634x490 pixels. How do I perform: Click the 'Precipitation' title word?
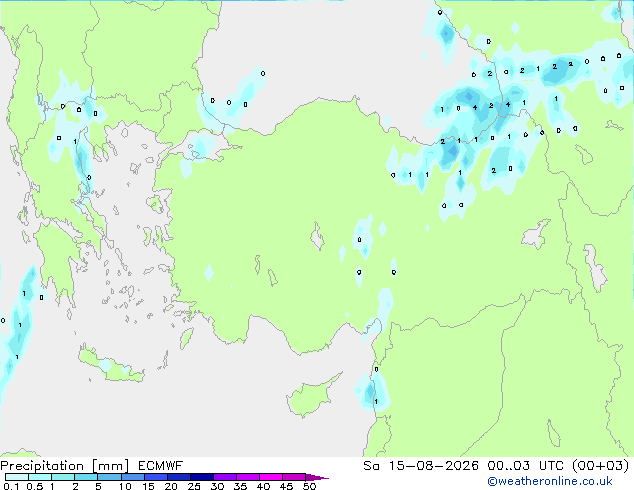click(x=42, y=466)
